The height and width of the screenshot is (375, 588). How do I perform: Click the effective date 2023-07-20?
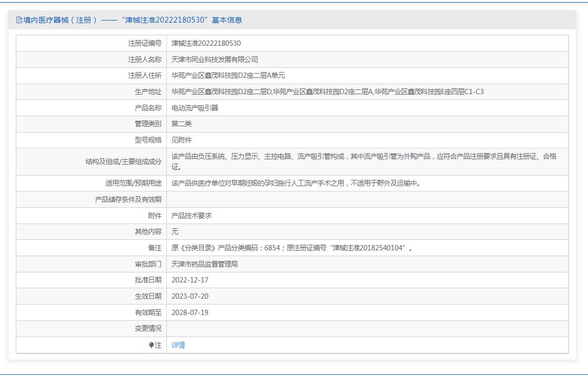[x=190, y=296]
